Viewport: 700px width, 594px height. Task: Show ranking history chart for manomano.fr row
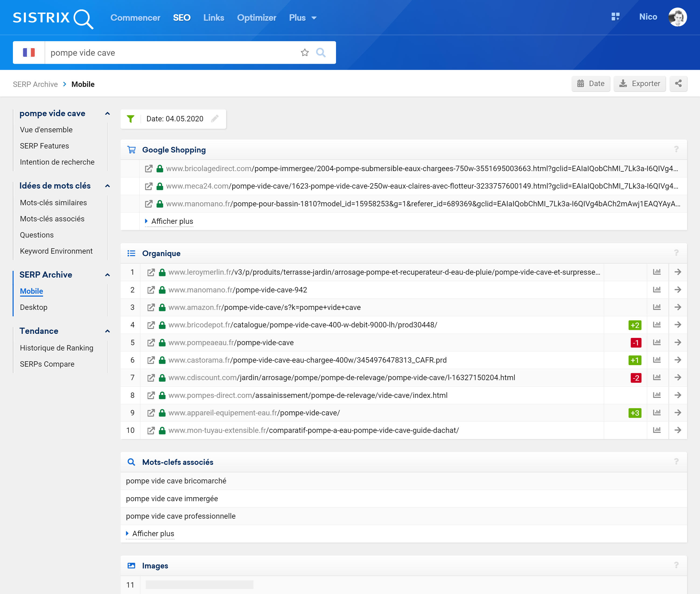657,289
